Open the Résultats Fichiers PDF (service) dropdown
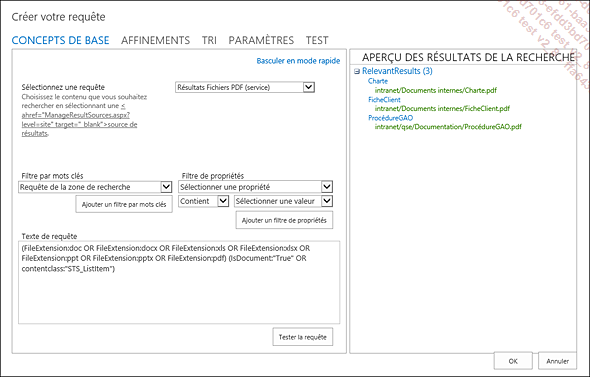This screenshot has height=377, width=590. (x=245, y=87)
